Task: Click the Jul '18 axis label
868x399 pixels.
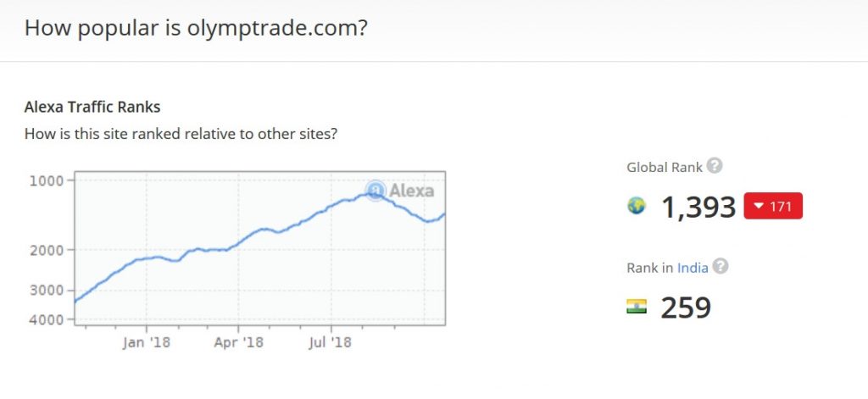Action: pos(330,343)
